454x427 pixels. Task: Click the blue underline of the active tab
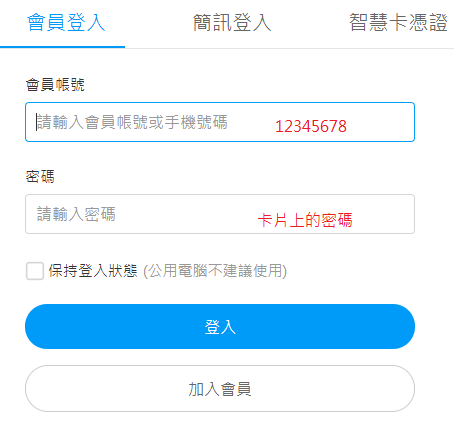click(x=62, y=47)
